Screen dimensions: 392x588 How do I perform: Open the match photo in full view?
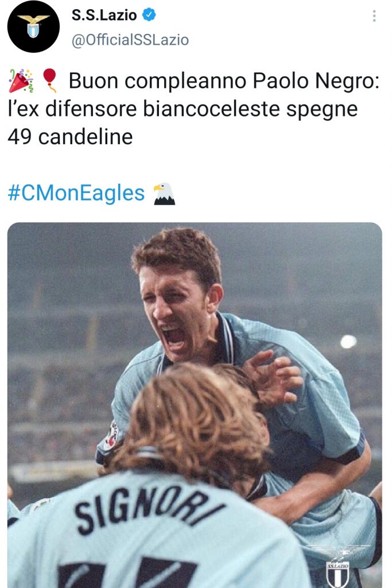(196, 402)
